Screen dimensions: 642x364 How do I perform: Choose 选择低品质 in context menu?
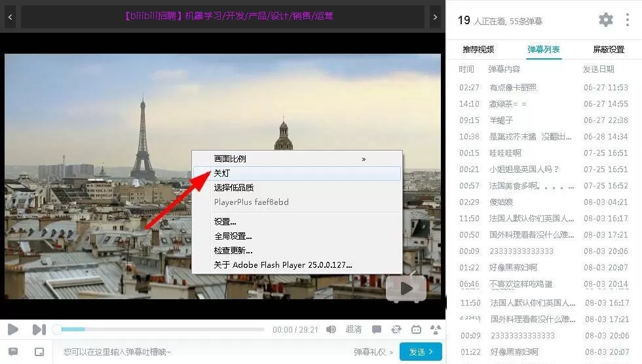pyautogui.click(x=297, y=187)
